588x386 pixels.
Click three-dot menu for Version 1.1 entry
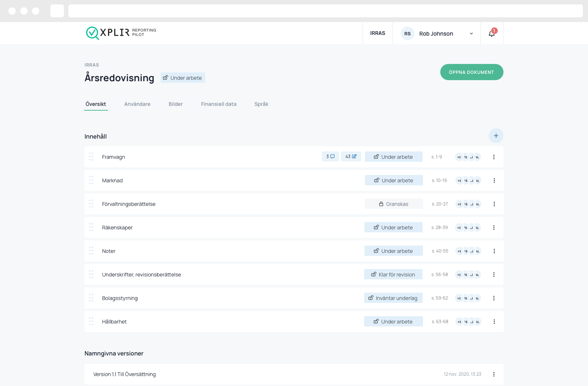pyautogui.click(x=494, y=374)
